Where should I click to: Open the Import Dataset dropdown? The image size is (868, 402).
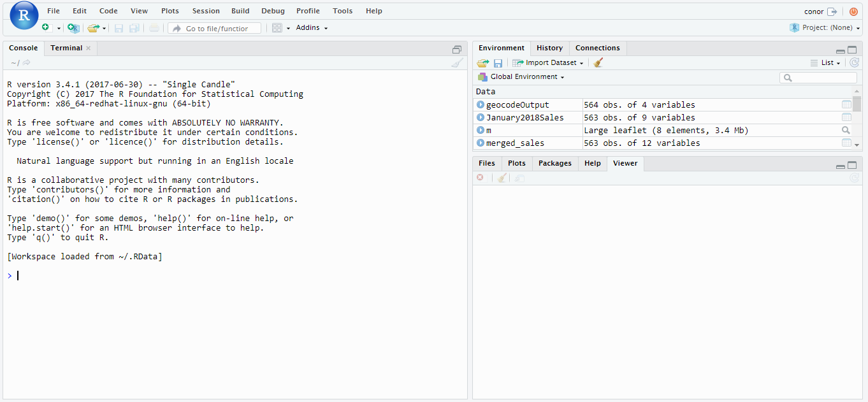[x=548, y=62]
